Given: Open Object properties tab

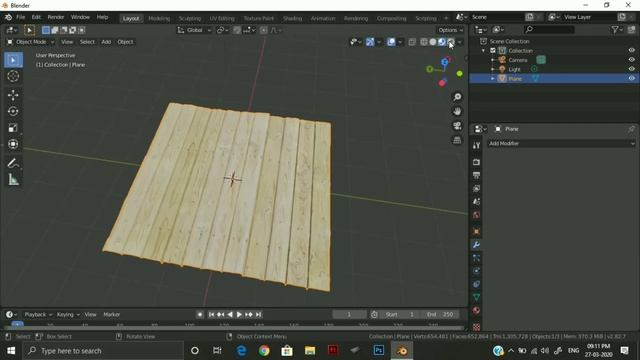Looking at the screenshot, I should pyautogui.click(x=476, y=231).
